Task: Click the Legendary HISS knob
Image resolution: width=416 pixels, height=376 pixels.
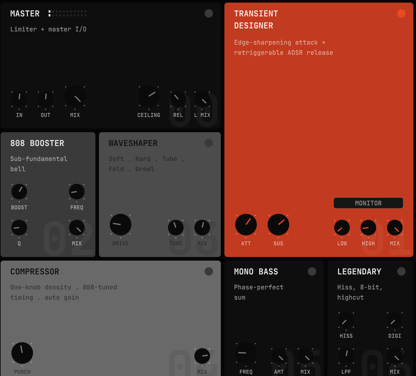Action: point(346,320)
